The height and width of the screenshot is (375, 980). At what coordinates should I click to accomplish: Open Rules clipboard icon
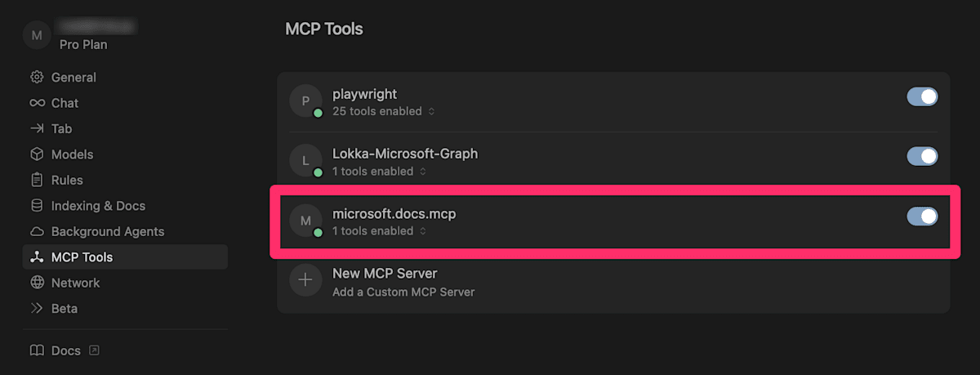point(37,180)
